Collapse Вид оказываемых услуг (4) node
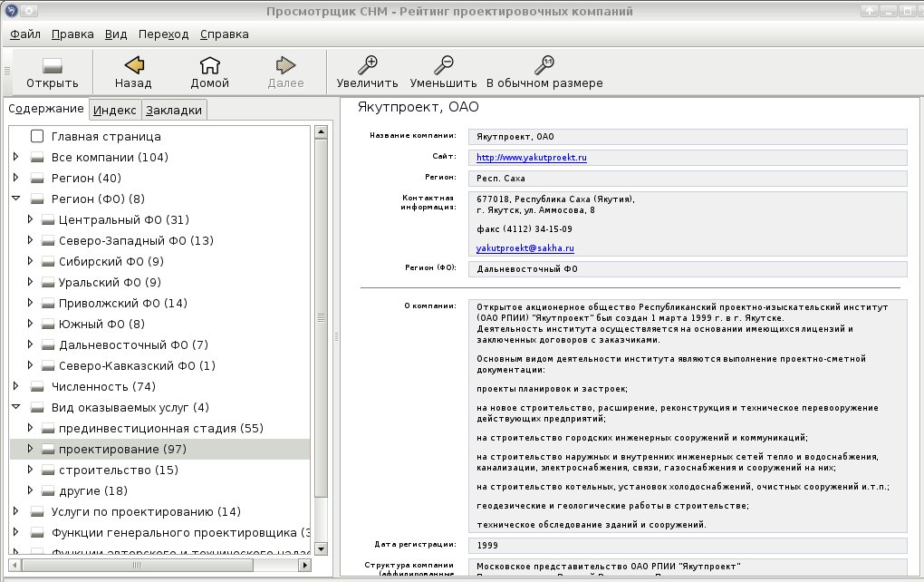924x582 pixels. pos(16,407)
